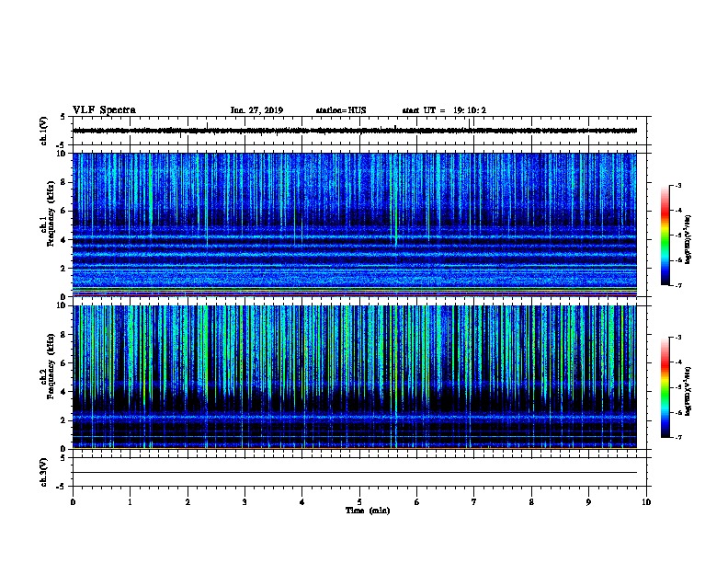The image size is (728, 563).
Task: Click the ch.2 spectrogram panel
Action: [355, 377]
